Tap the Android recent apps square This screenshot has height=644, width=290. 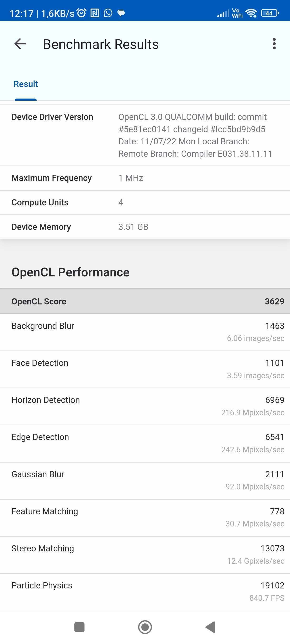(x=79, y=627)
